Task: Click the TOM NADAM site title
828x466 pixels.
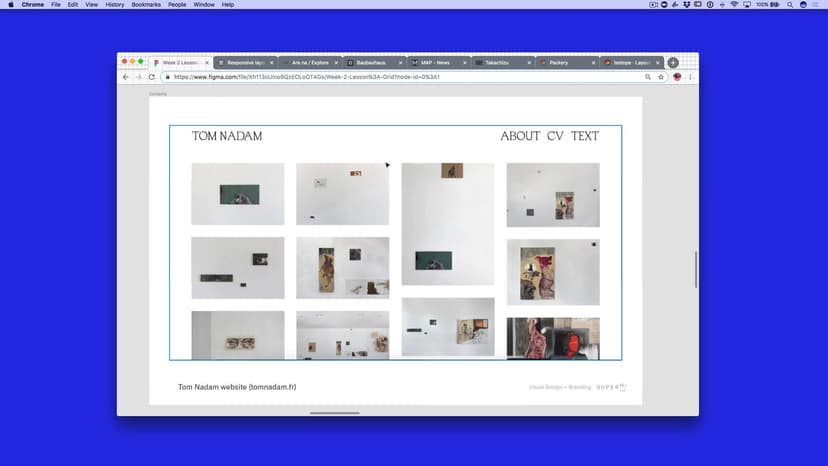Action: click(x=227, y=136)
